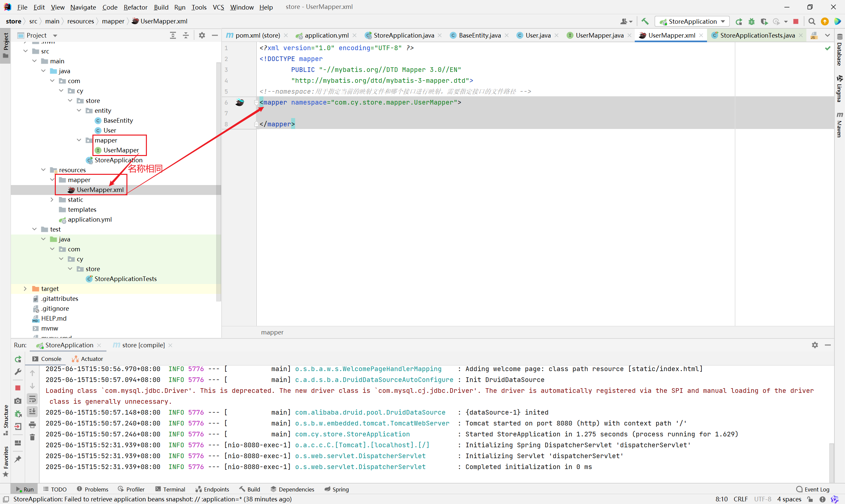The width and height of the screenshot is (845, 504).
Task: Collapse the entity package node
Action: tap(79, 110)
